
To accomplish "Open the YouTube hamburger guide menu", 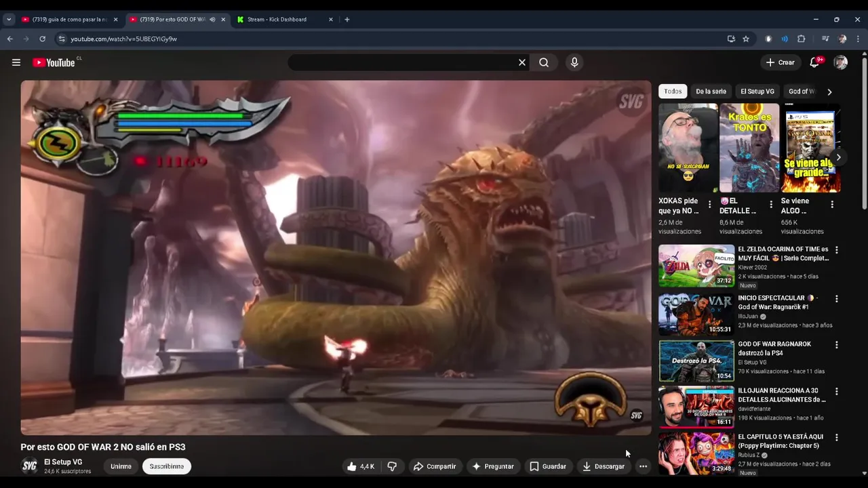I will [16, 62].
